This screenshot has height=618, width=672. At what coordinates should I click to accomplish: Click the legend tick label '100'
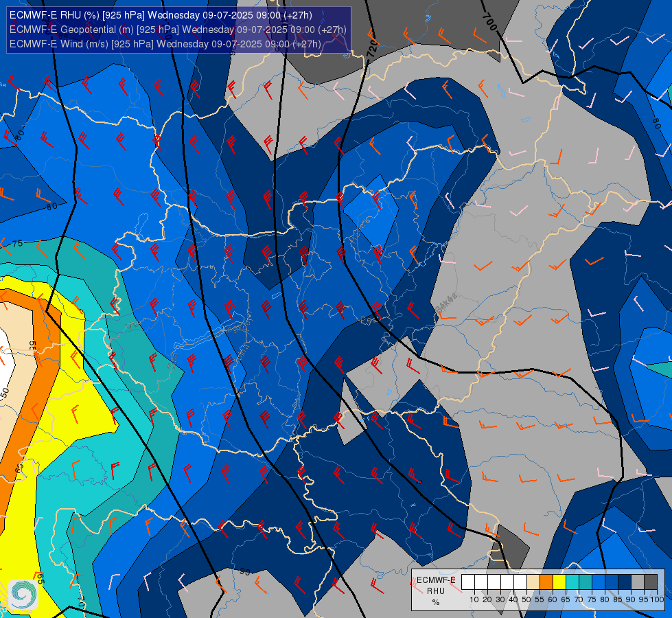[x=658, y=599]
